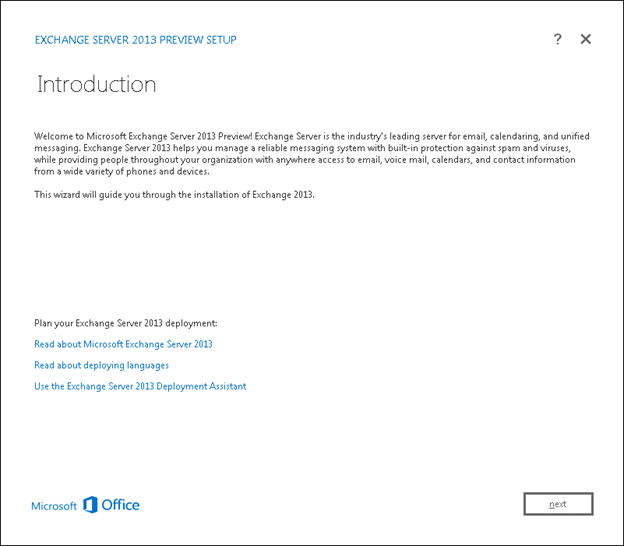The height and width of the screenshot is (546, 624).
Task: Launch the Exchange Server 2013 Deployment Assistant link
Action: coord(140,386)
